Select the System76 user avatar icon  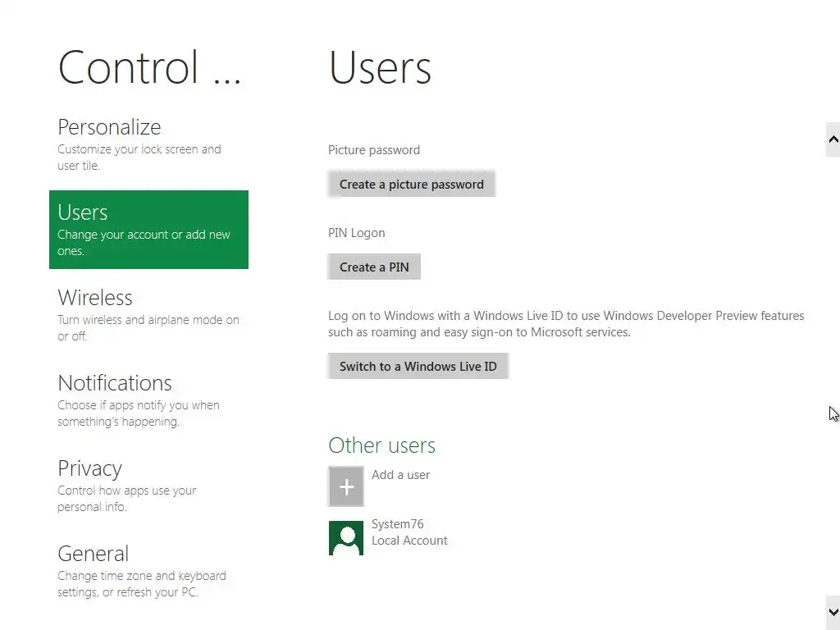346,538
